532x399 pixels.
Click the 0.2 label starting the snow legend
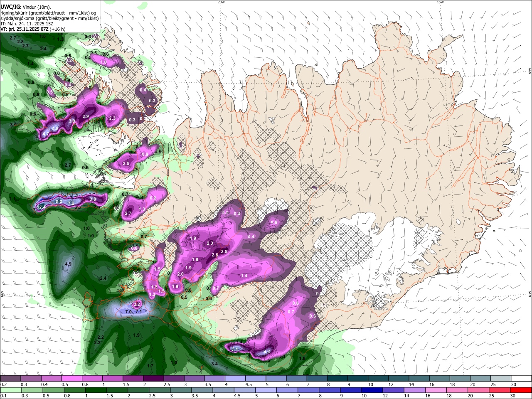(4, 384)
